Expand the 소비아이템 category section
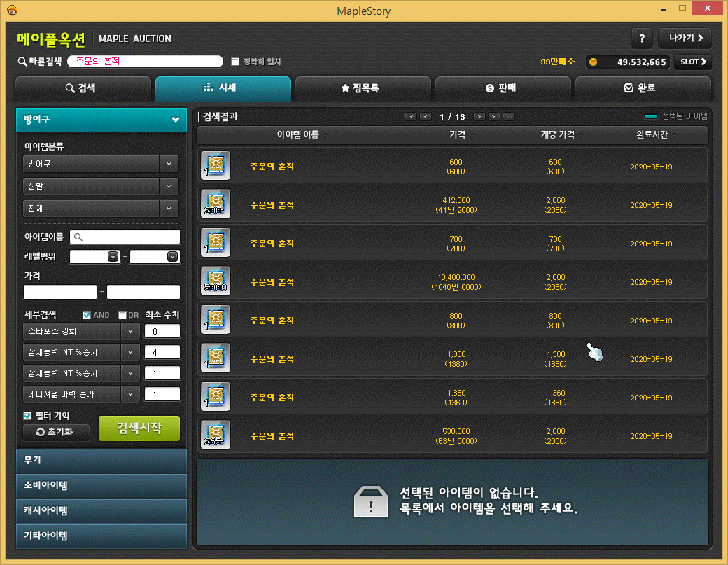Screen dimensions: 728x565 click(x=101, y=486)
